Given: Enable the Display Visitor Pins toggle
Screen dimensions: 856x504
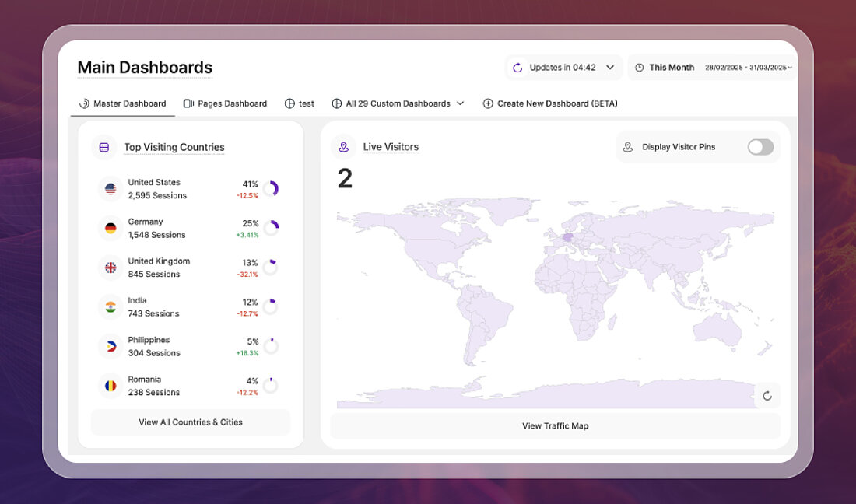Looking at the screenshot, I should (x=760, y=147).
